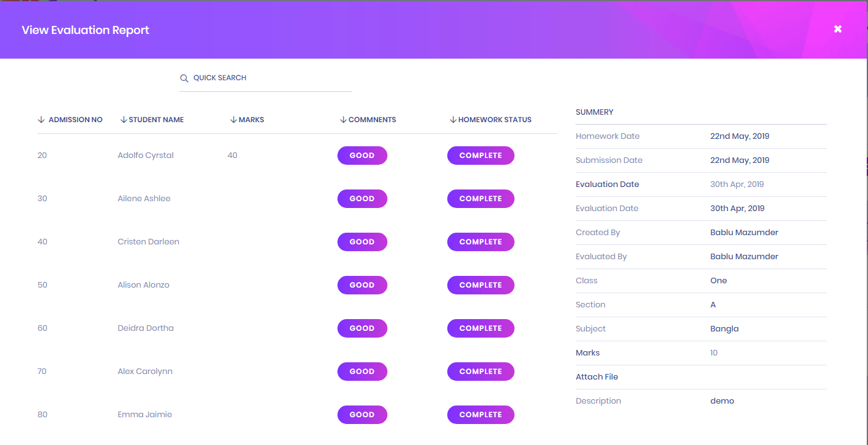
Task: Sort by Comments arrow icon
Action: point(343,120)
